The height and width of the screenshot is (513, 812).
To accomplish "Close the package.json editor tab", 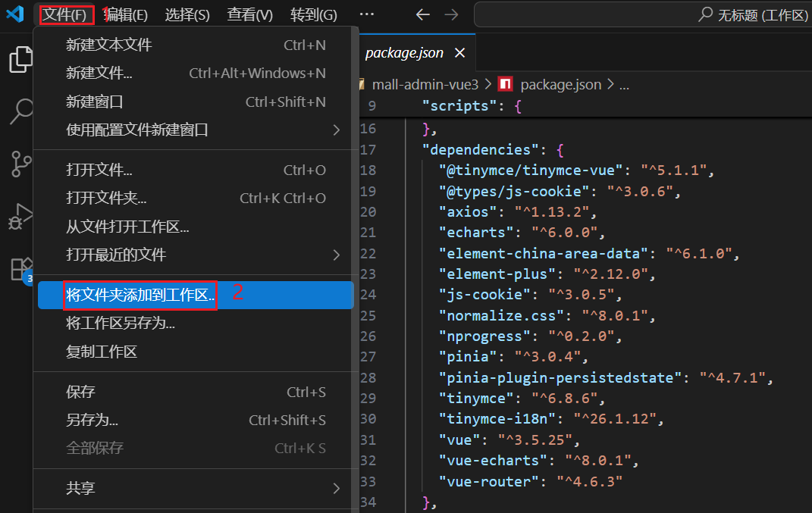I will [x=459, y=53].
